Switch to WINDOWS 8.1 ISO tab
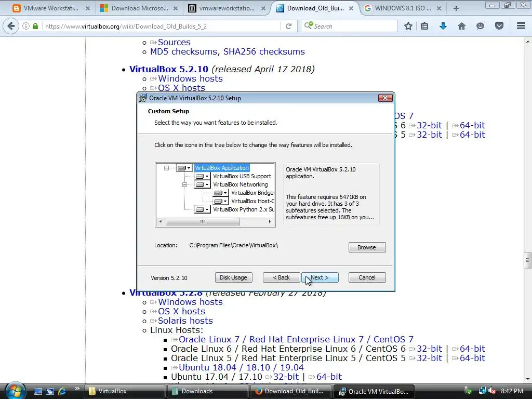 [x=403, y=8]
